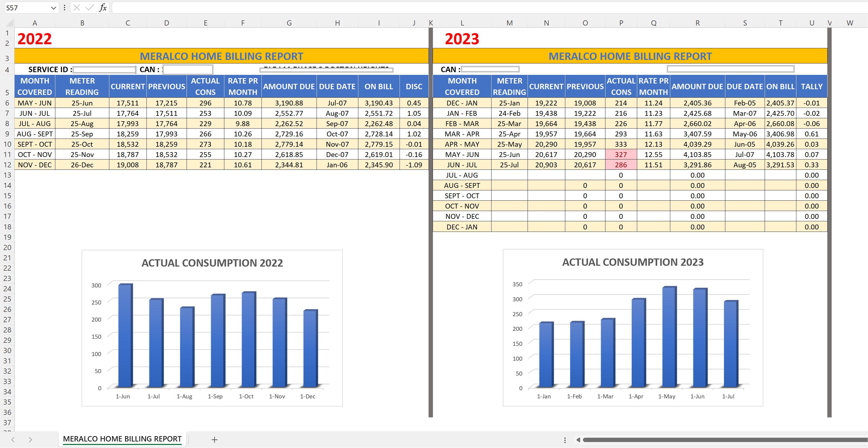Select the ACTUAL CONSUMPTION 2022 chart title
The height and width of the screenshot is (448, 868).
(x=212, y=263)
